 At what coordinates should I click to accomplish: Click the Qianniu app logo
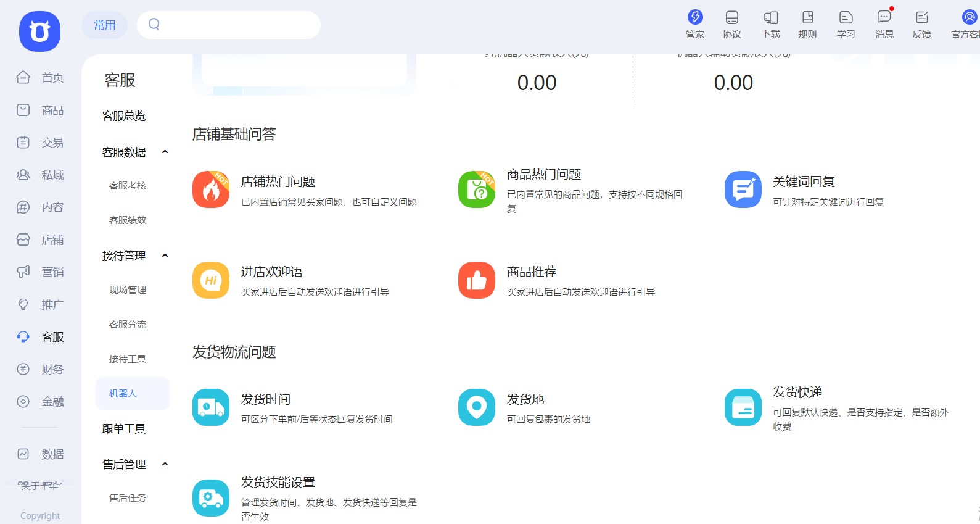click(39, 31)
